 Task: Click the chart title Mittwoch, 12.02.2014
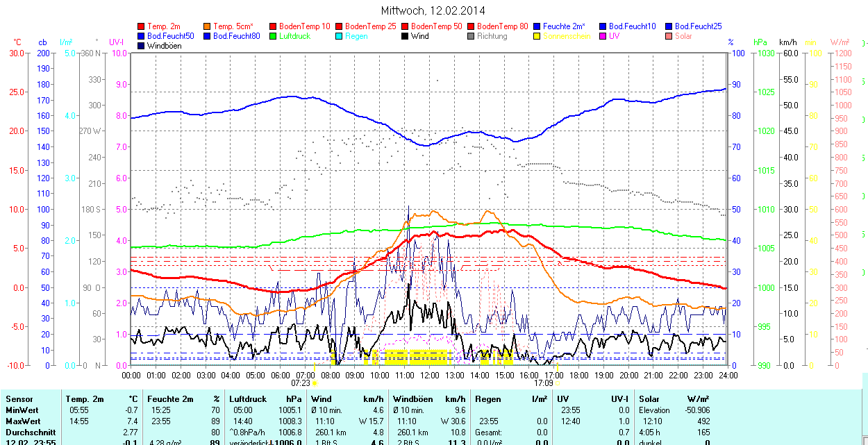pos(433,10)
